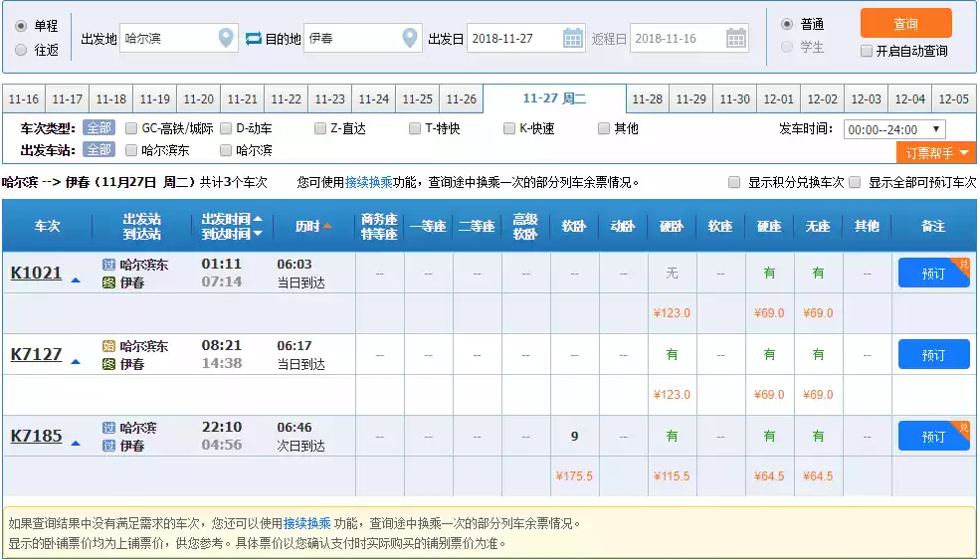Click the location pin in departure field
This screenshot has width=980, height=560.
coord(227,39)
